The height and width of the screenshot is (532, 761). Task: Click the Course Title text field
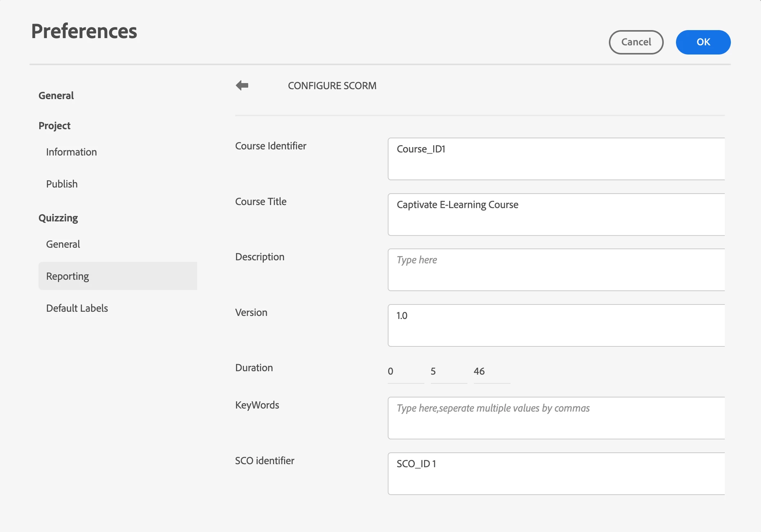click(556, 215)
